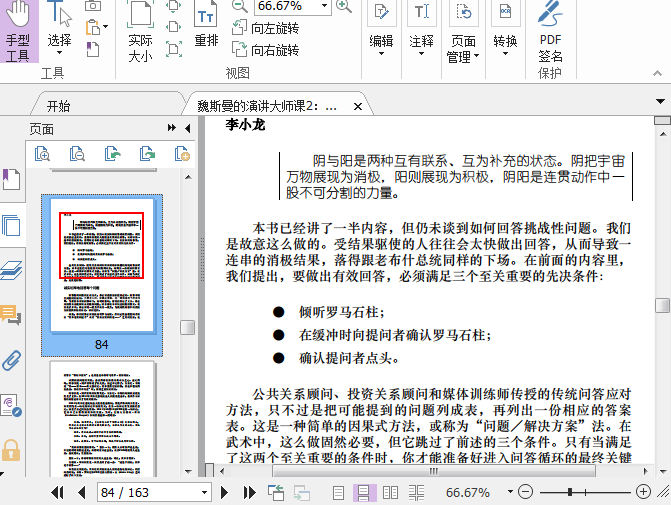Open the Comment (注释) menu
The height and width of the screenshot is (505, 671).
point(422,29)
